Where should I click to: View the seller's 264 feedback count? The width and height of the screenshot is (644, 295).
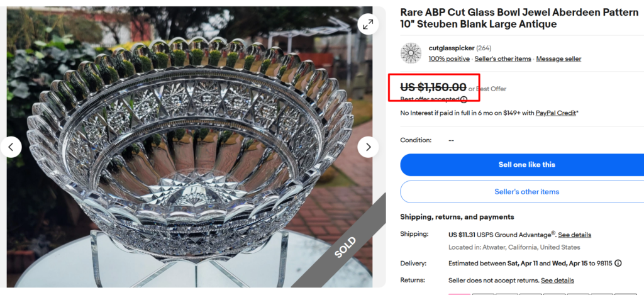pyautogui.click(x=484, y=48)
